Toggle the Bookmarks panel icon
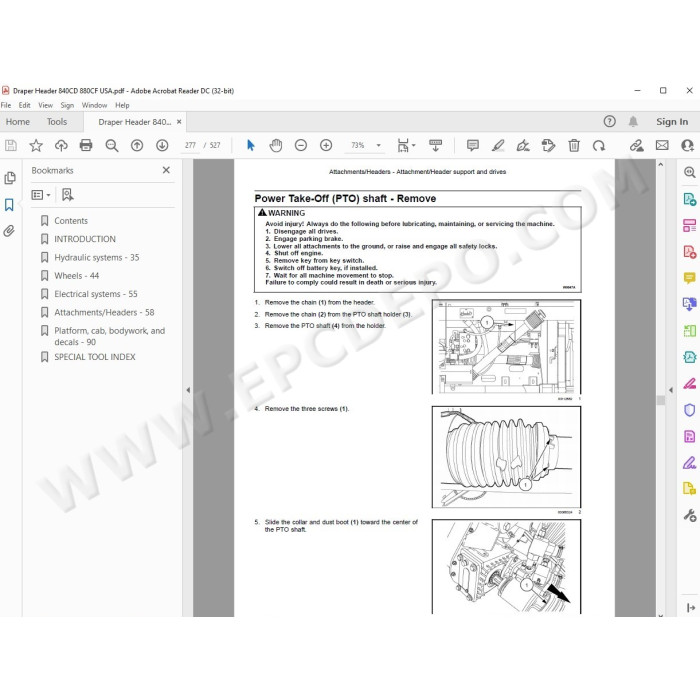700x700 pixels. pyautogui.click(x=9, y=205)
